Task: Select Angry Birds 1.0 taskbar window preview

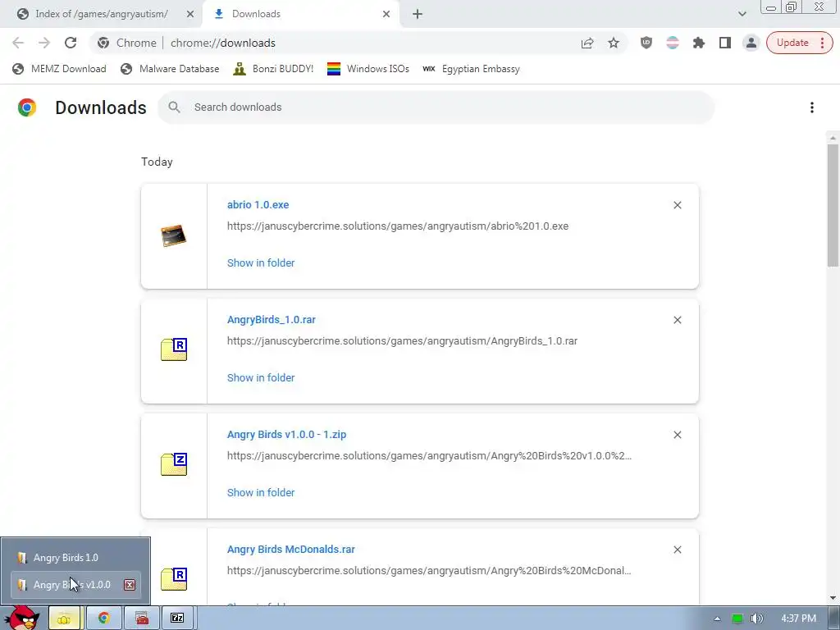Action: click(75, 558)
